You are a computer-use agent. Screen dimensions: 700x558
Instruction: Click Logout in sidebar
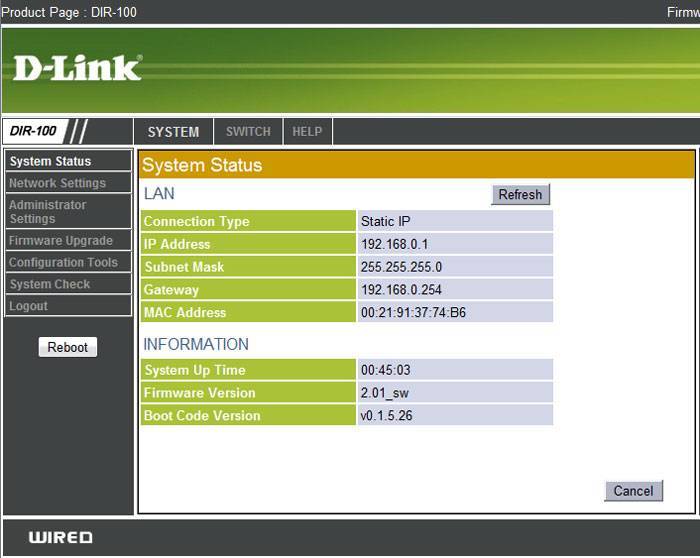tap(68, 306)
